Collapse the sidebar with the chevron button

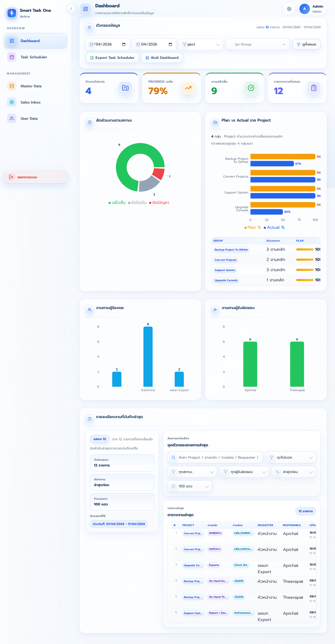click(71, 9)
